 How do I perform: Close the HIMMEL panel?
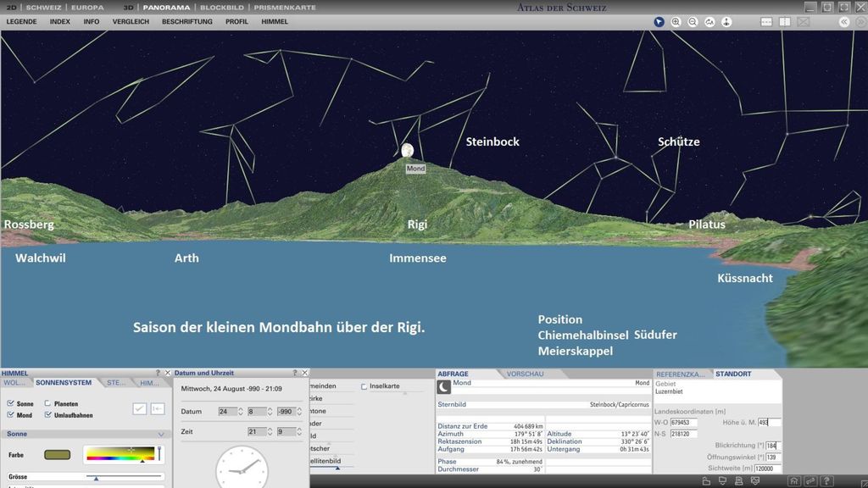pos(168,373)
